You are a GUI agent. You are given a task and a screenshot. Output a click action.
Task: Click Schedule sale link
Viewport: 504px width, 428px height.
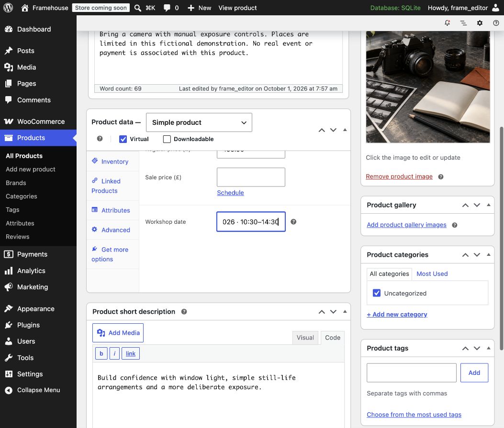pyautogui.click(x=230, y=193)
